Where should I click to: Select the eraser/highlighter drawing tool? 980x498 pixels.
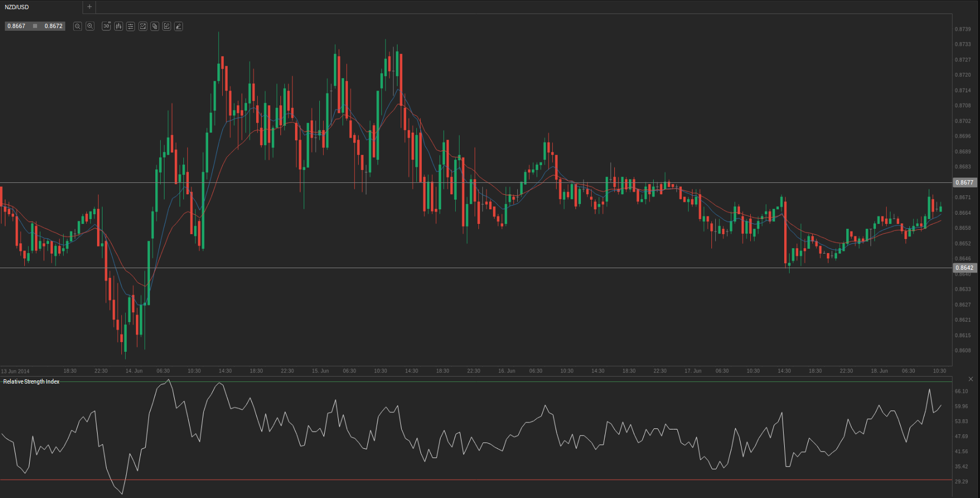point(179,26)
